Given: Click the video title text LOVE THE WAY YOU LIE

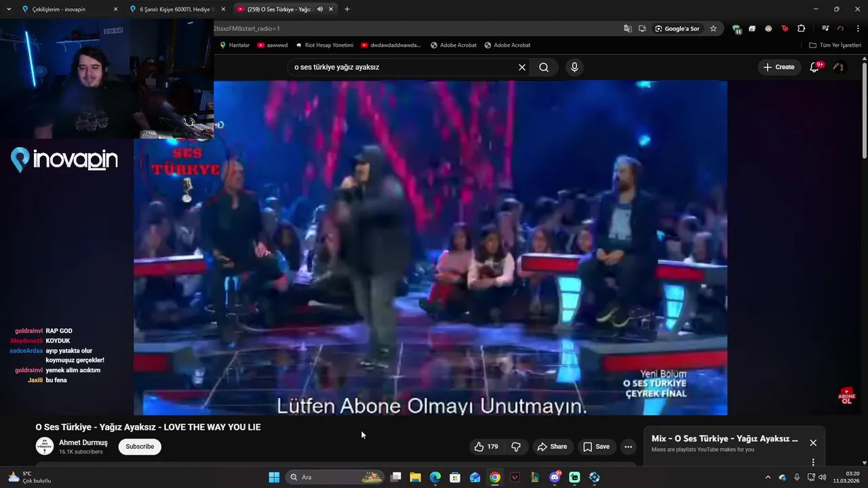Looking at the screenshot, I should tap(212, 427).
